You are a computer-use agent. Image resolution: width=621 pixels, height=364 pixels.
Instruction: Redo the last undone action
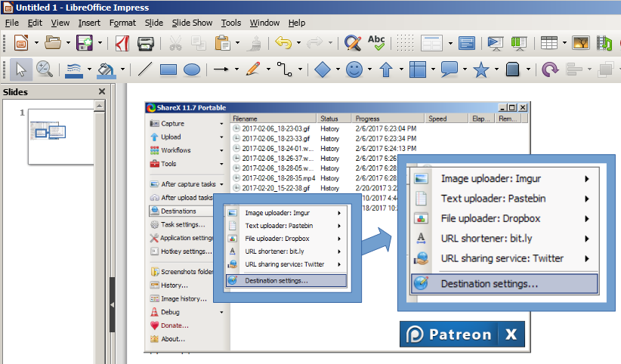click(315, 42)
